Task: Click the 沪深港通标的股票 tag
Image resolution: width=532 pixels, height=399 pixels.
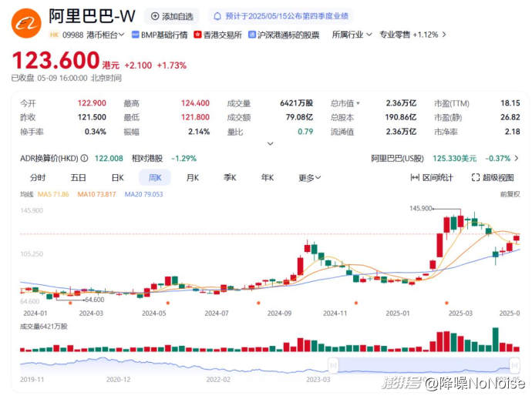Action: click(x=284, y=35)
